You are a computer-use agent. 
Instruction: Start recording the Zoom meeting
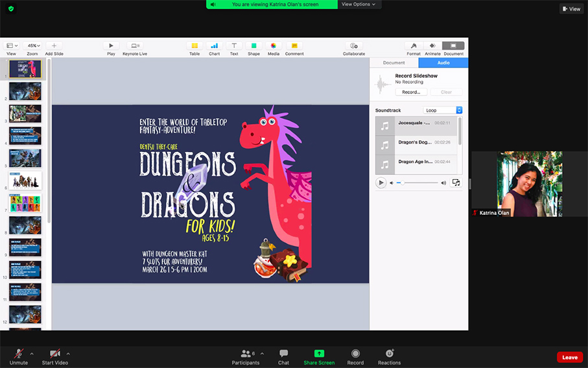click(355, 357)
